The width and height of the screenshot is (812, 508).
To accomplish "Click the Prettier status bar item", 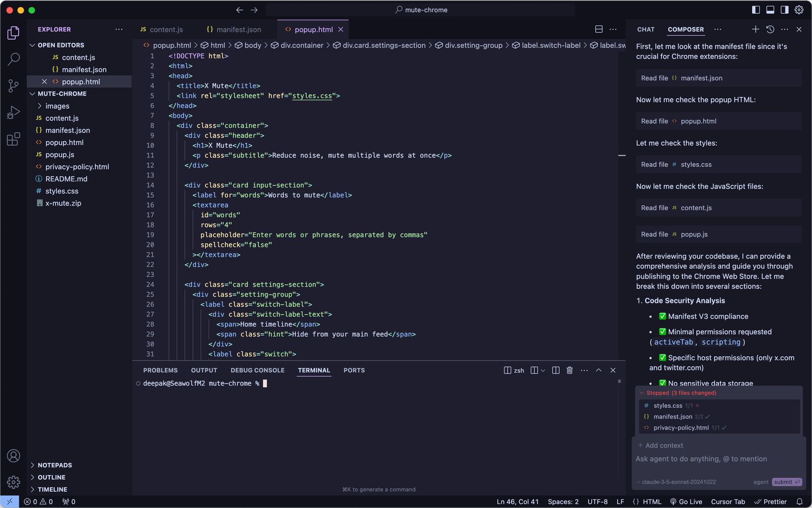I will point(770,501).
